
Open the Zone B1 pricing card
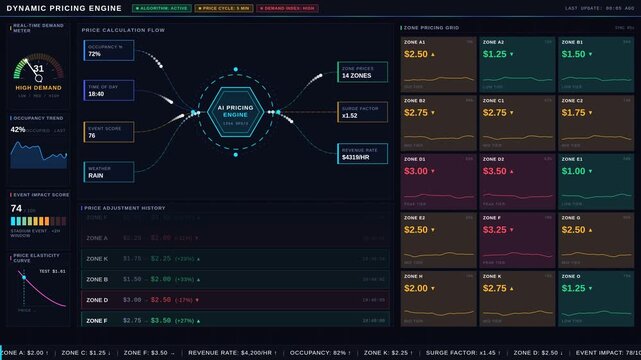(x=596, y=65)
